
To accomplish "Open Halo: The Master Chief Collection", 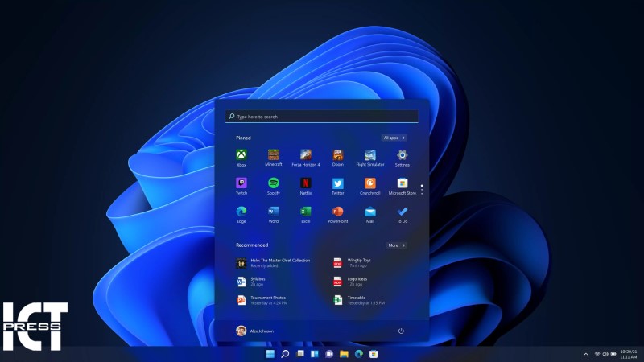I will click(x=274, y=263).
